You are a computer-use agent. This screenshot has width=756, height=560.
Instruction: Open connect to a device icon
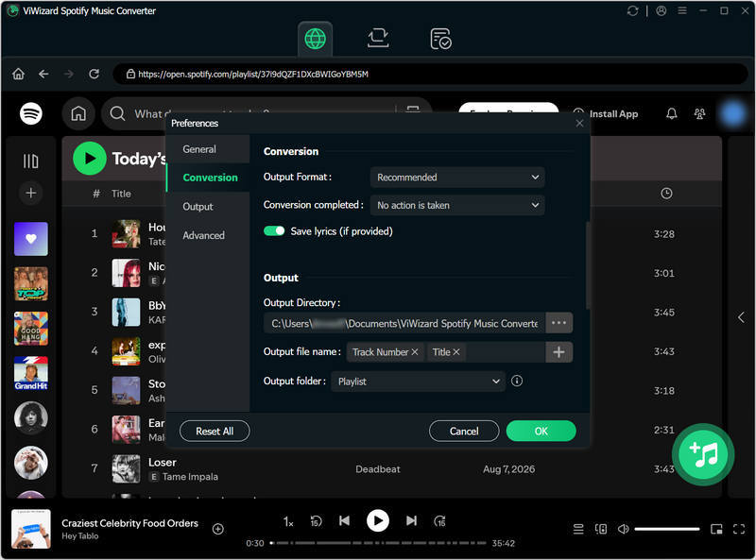[601, 529]
